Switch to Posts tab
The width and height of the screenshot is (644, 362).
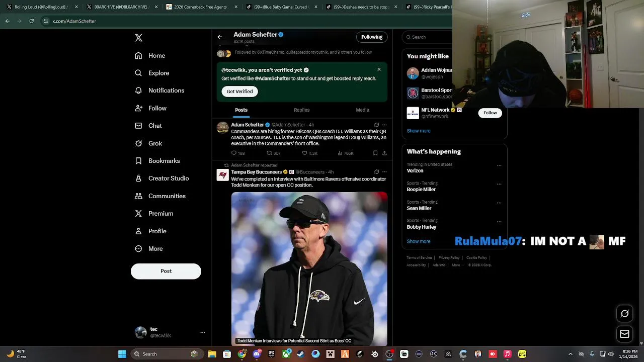tap(241, 110)
